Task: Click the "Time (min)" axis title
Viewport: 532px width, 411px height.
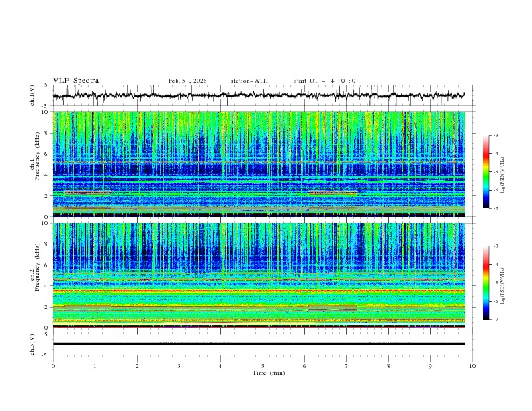Action: coord(269,373)
